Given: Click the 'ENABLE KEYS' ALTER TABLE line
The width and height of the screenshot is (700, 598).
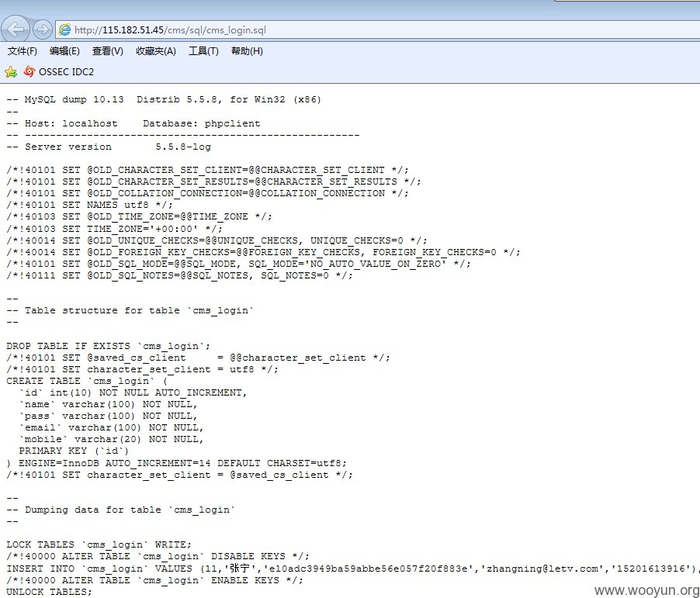Looking at the screenshot, I should point(154,580).
